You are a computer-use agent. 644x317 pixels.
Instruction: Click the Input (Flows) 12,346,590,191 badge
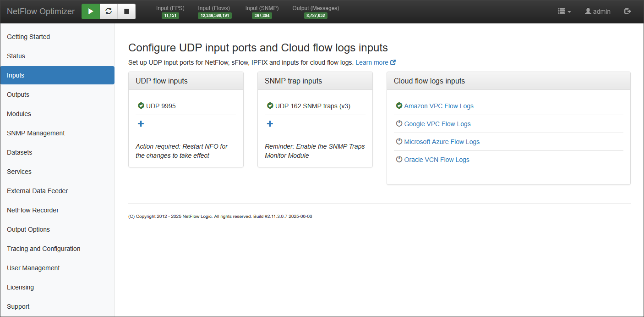(x=215, y=16)
